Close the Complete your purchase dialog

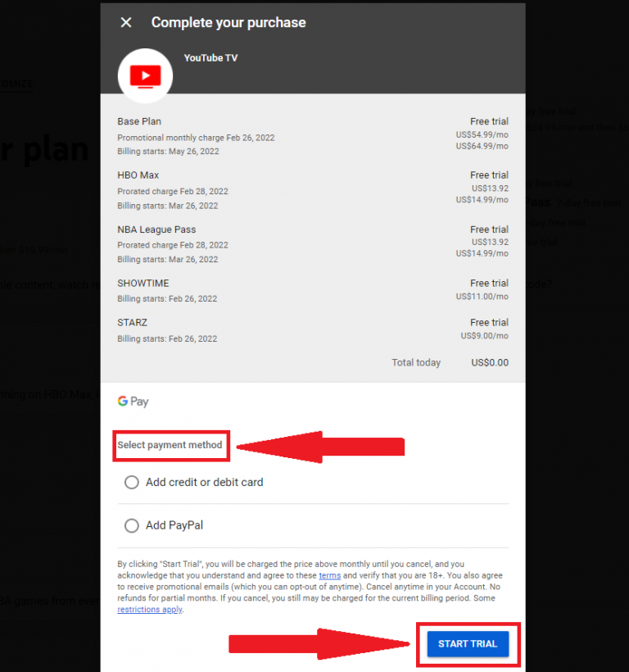(126, 22)
